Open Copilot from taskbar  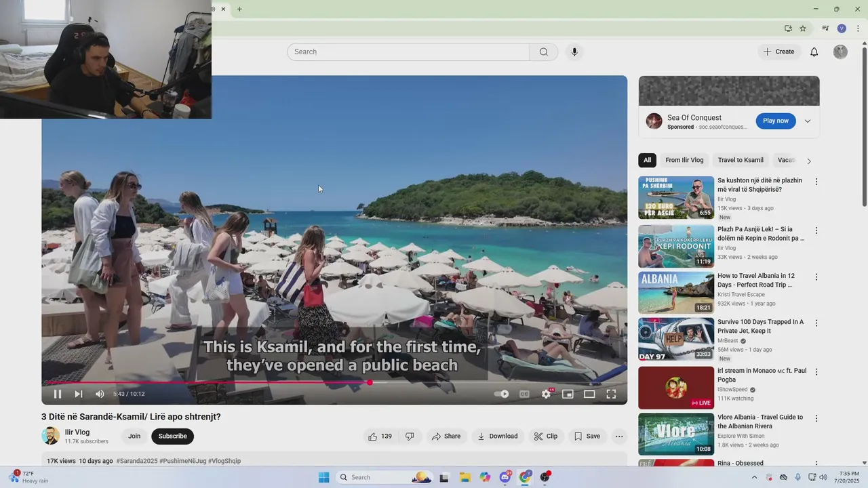[x=485, y=477]
